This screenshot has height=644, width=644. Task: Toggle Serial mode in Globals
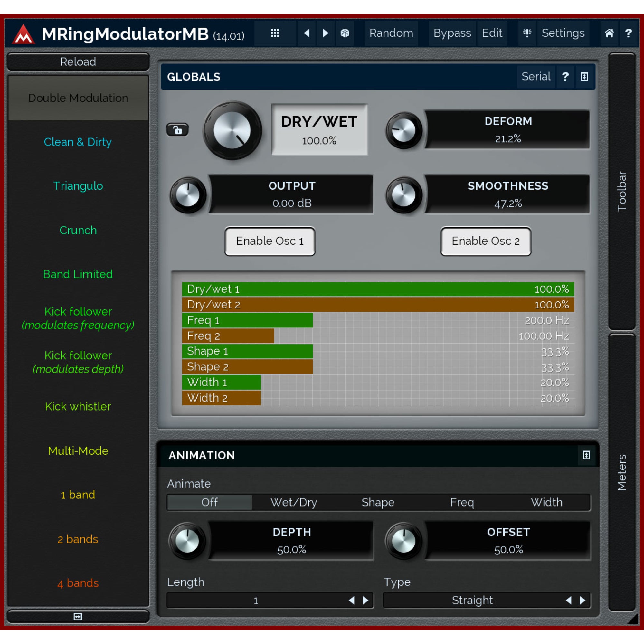[536, 77]
